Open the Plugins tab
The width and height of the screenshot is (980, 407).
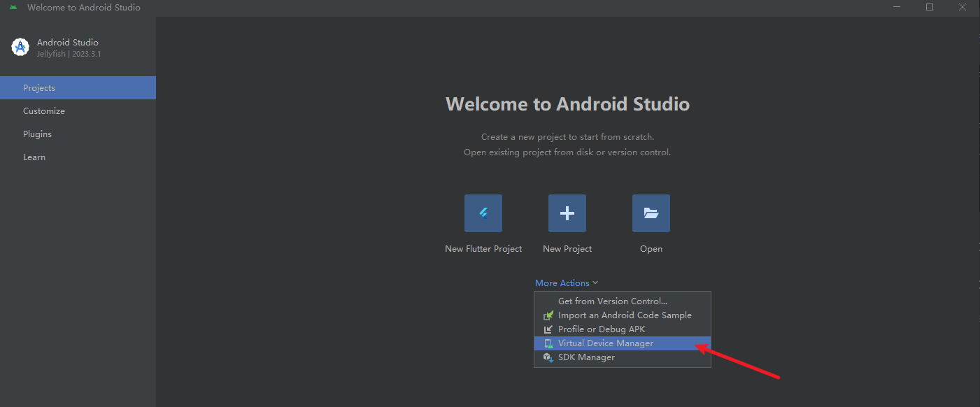(38, 134)
